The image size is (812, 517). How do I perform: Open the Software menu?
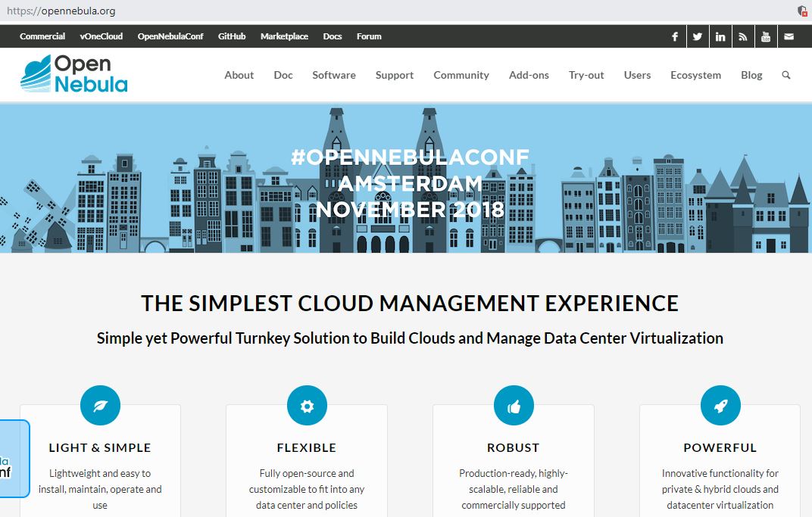click(333, 75)
